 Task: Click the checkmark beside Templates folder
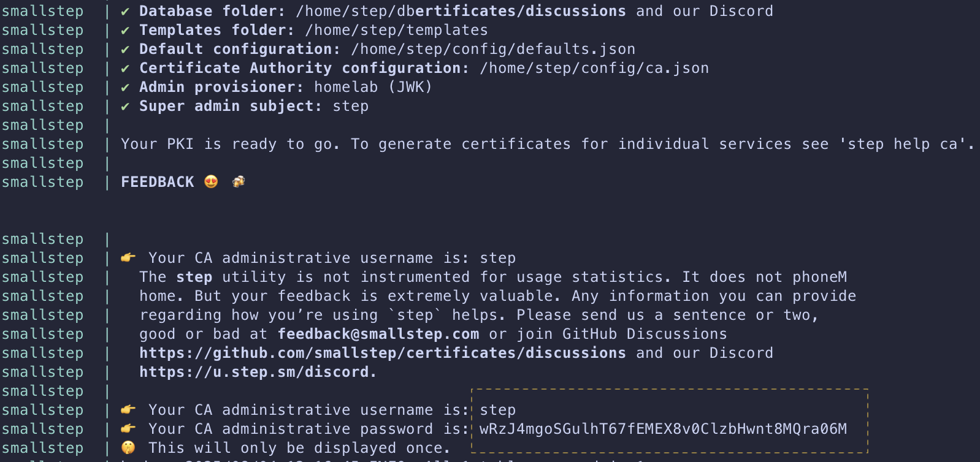coord(125,31)
